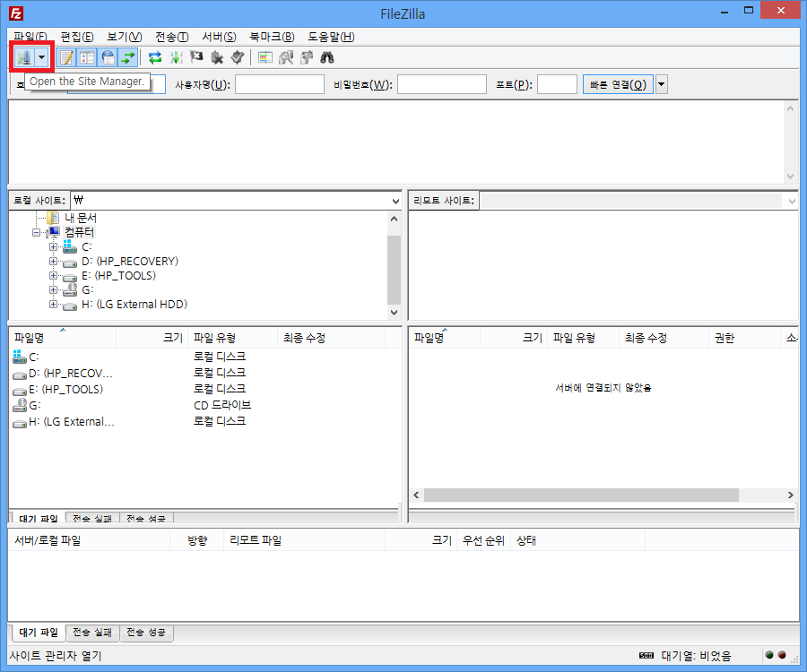Screen dimensions: 807x672
Task: Expand the D: (HP_RECOVERY) tree node
Action: [x=54, y=261]
